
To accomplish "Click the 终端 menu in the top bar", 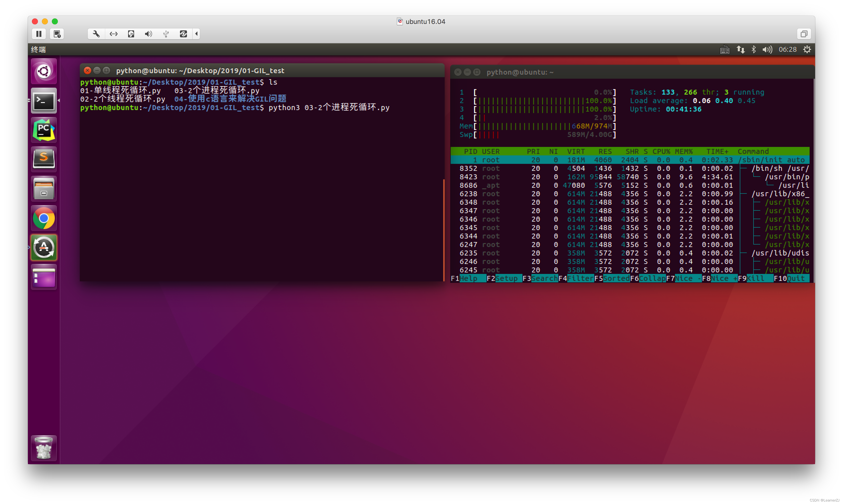I will click(38, 50).
